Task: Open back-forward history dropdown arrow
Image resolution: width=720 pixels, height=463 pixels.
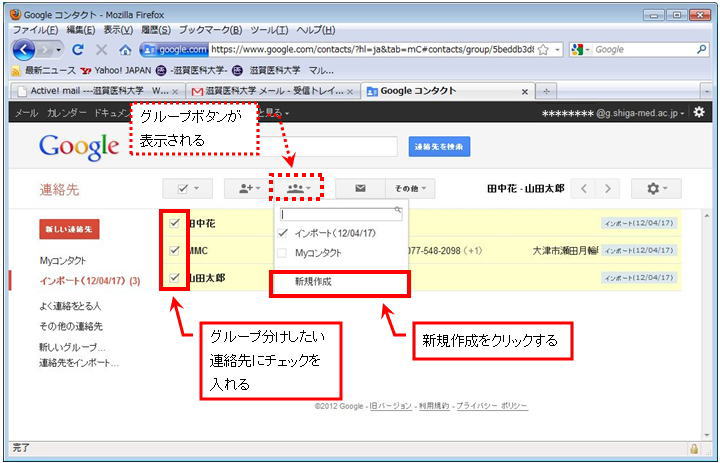Action: [59, 50]
